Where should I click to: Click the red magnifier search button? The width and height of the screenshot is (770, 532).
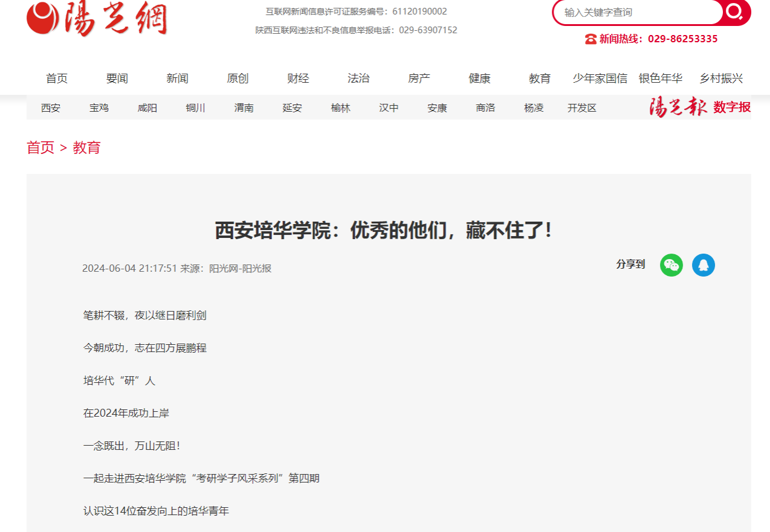[x=735, y=12]
